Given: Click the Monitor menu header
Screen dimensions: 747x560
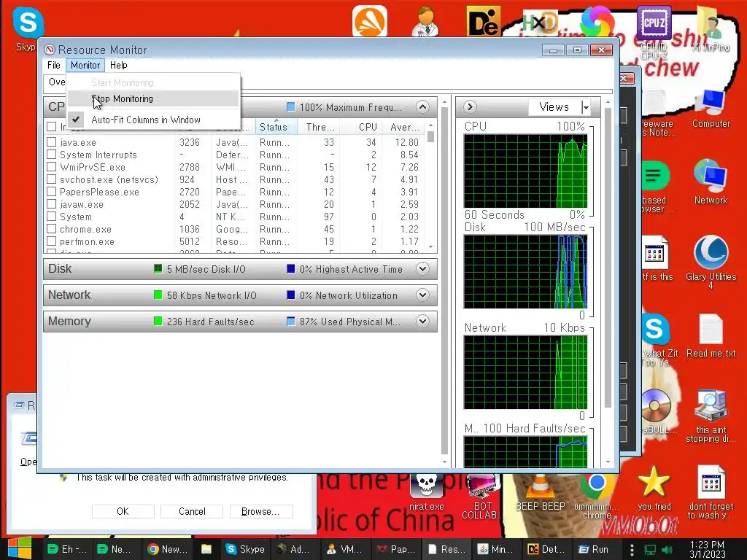Looking at the screenshot, I should coord(85,65).
